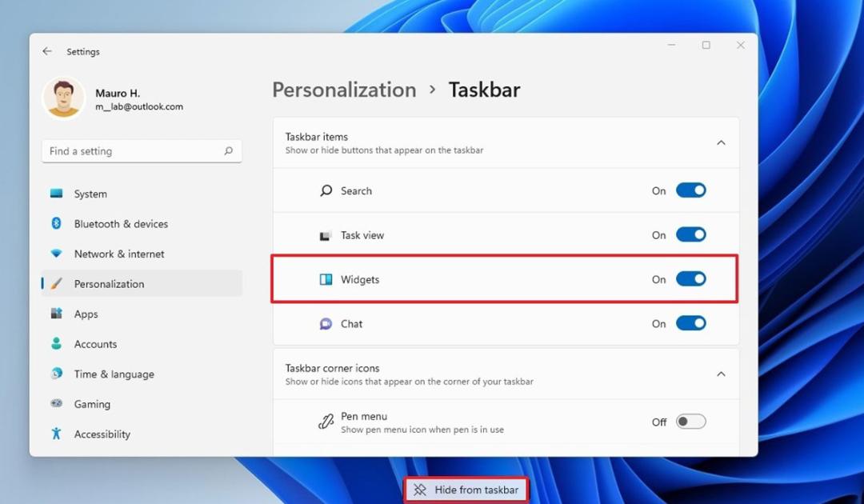Disable the Widgets toggle
Screen dimensions: 864x504
tap(691, 279)
